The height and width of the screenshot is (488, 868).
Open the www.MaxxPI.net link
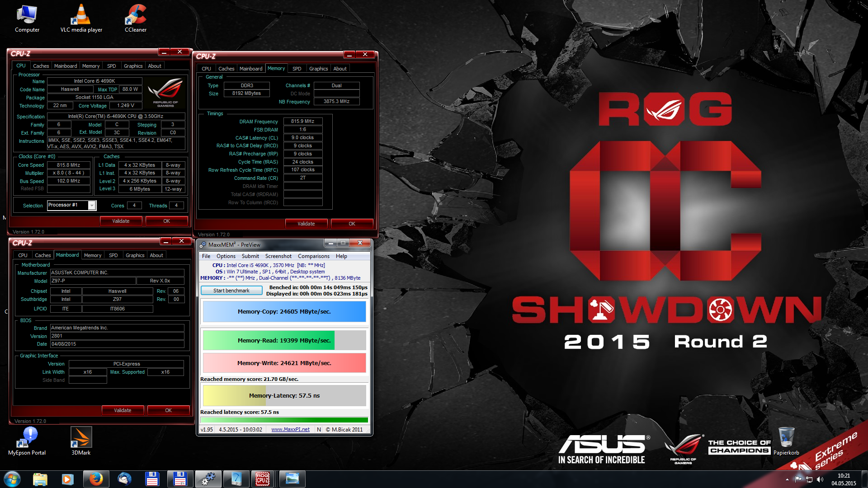(290, 430)
